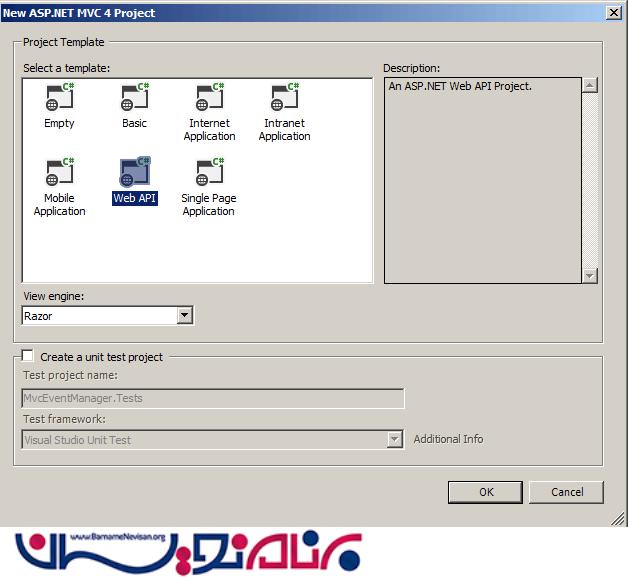Open the Additional Info link

(448, 439)
